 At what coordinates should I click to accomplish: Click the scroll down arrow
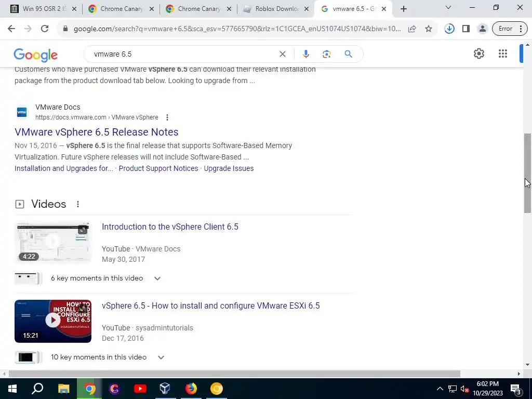click(x=528, y=365)
